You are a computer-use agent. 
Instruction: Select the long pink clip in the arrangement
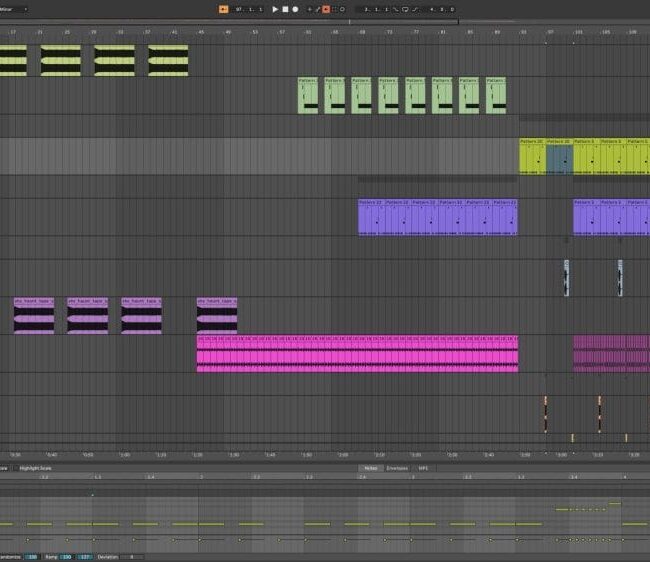coord(357,354)
